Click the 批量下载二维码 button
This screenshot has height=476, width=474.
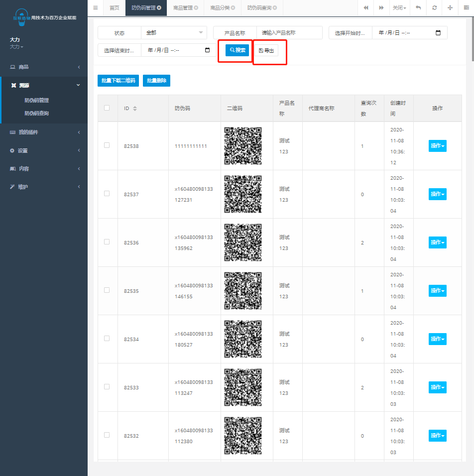tap(118, 81)
